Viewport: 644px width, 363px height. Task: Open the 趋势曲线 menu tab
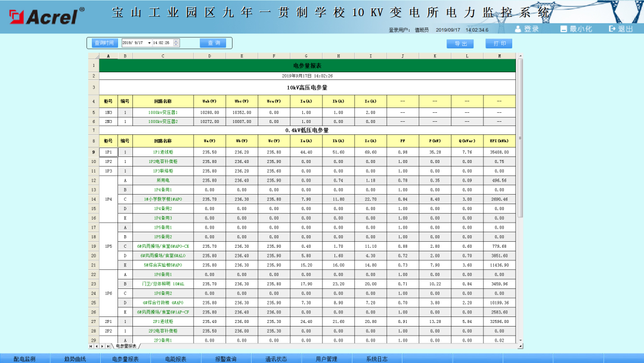(x=75, y=358)
